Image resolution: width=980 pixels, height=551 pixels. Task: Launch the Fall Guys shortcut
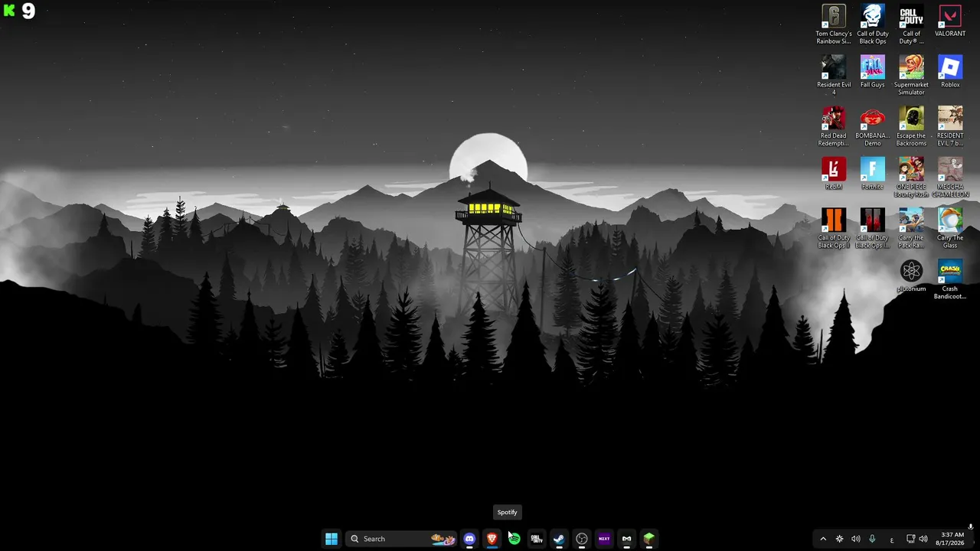(873, 72)
